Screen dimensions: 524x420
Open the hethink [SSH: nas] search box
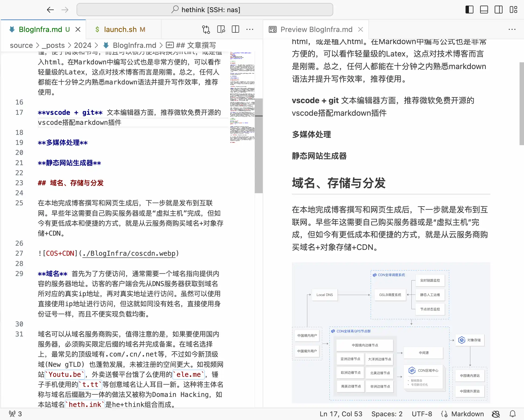[x=205, y=10]
